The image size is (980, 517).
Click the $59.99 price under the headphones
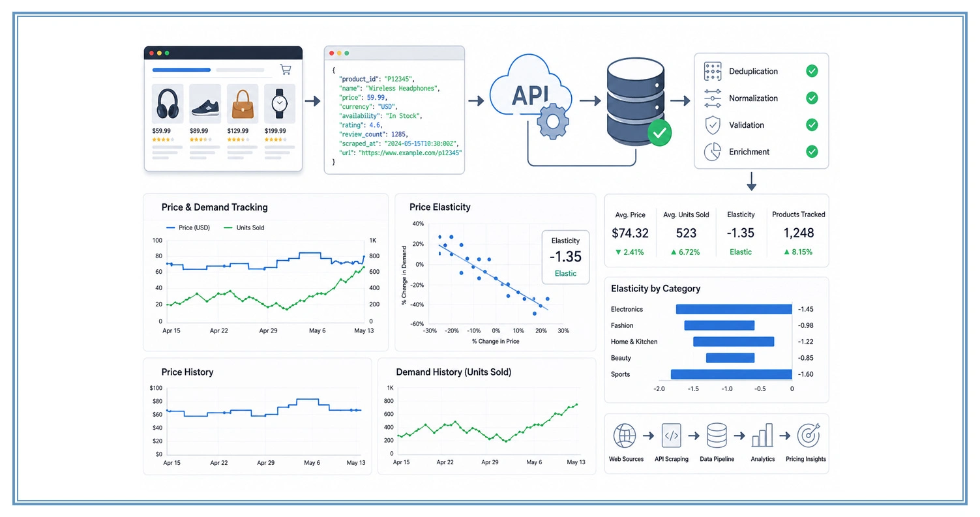point(161,131)
